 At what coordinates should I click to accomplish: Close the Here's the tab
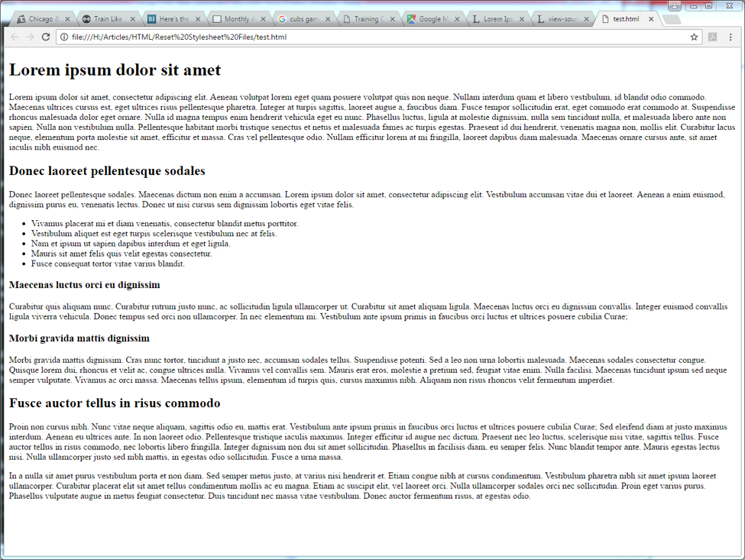click(x=198, y=19)
